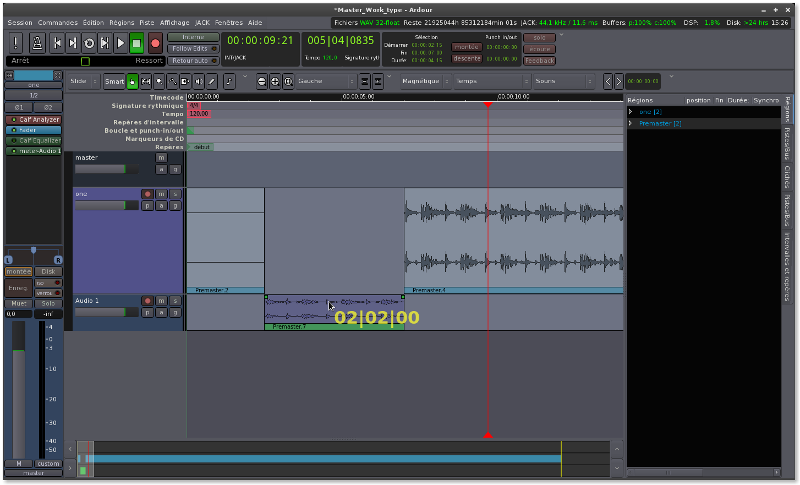800x485 pixels.
Task: Open the Magnétique snap mode dropdown
Action: (422, 81)
